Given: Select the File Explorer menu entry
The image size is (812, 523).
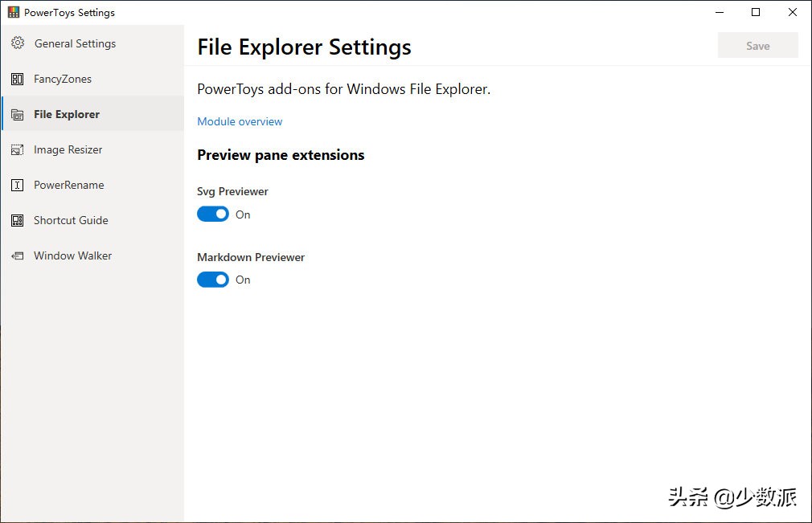Looking at the screenshot, I should coord(93,114).
